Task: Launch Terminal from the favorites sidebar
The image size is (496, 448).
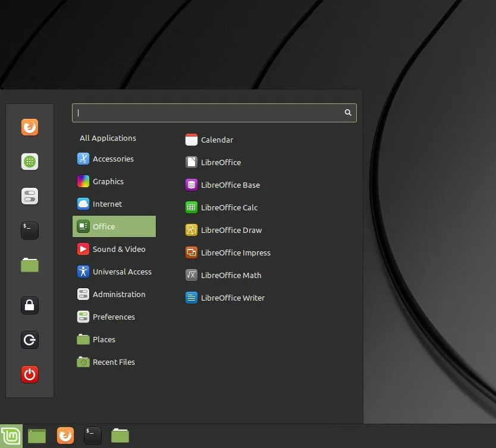Action: pyautogui.click(x=30, y=231)
